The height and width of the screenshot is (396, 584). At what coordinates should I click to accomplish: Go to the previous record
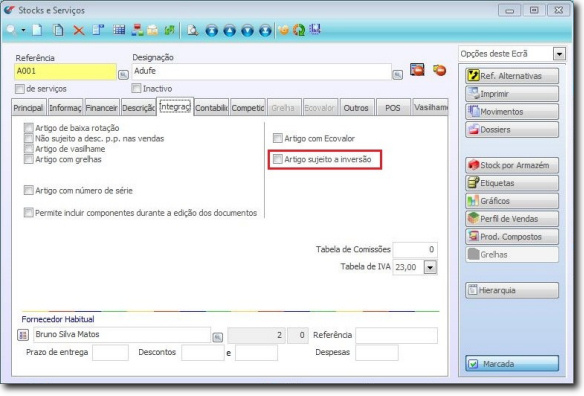pyautogui.click(x=229, y=30)
